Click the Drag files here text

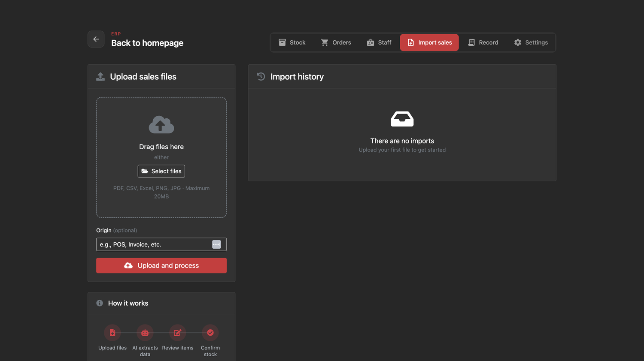click(x=161, y=147)
